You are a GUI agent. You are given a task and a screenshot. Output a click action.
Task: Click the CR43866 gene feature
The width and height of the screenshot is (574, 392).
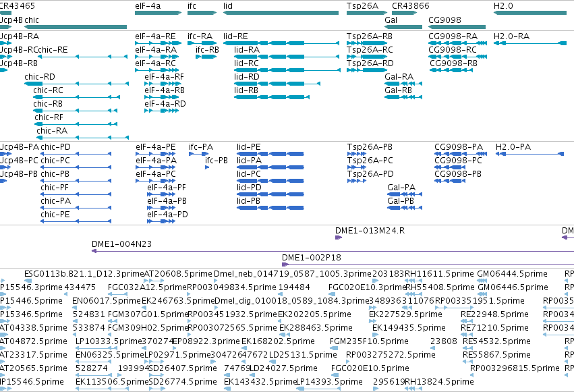coord(405,13)
